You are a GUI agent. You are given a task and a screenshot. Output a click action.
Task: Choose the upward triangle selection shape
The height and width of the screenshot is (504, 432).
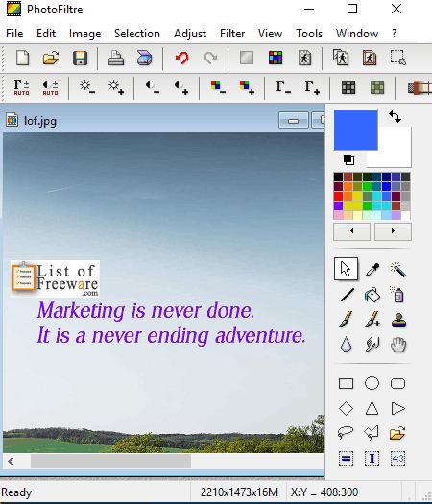372,408
